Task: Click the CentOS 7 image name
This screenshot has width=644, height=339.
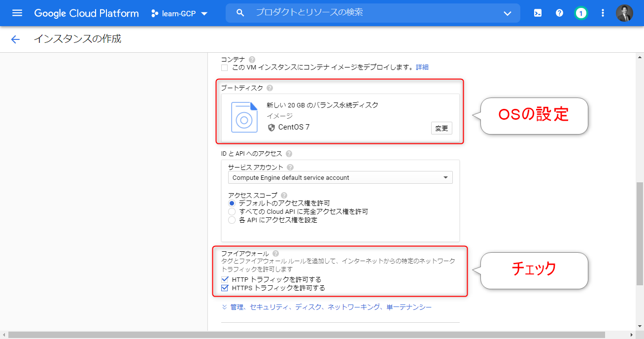Action: pyautogui.click(x=294, y=127)
